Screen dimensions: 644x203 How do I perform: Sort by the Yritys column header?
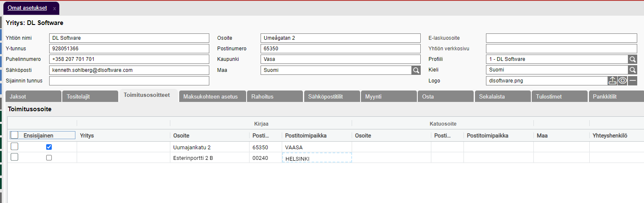[x=123, y=135]
